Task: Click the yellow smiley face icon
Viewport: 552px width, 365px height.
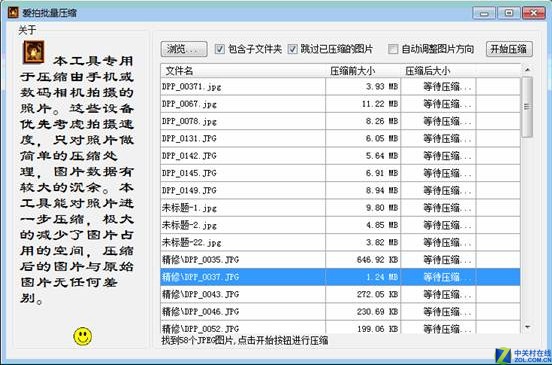Action: tap(83, 336)
